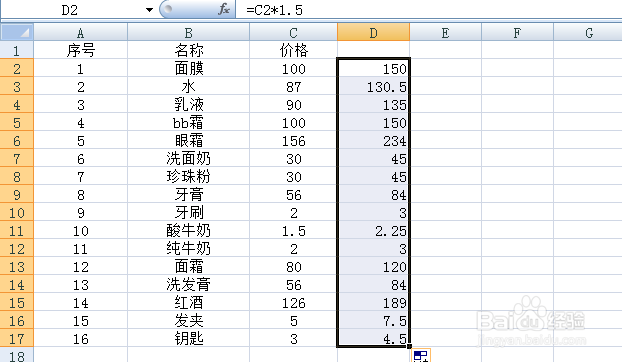Click result cell 189
This screenshot has height=362, width=622.
[x=373, y=303]
